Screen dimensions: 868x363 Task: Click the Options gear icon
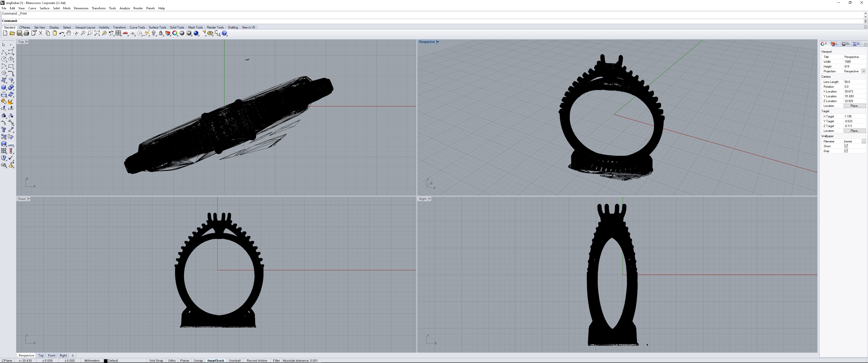pyautogui.click(x=210, y=33)
